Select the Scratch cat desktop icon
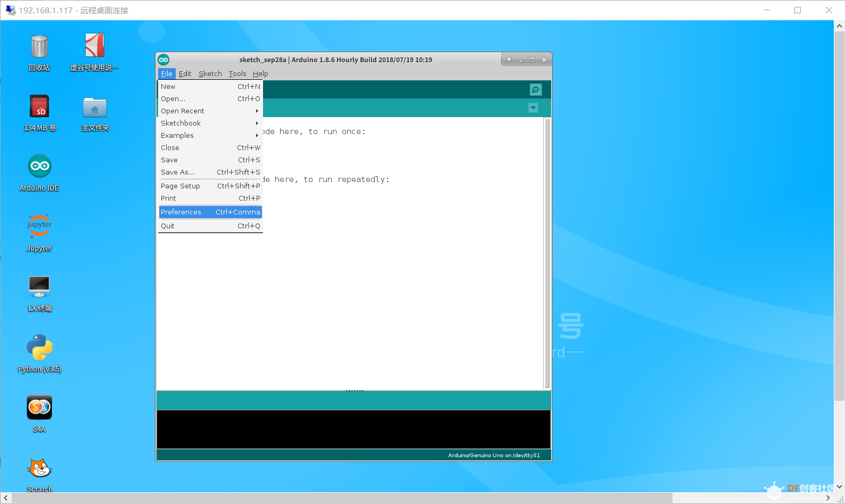This screenshot has height=504, width=845. [x=39, y=469]
